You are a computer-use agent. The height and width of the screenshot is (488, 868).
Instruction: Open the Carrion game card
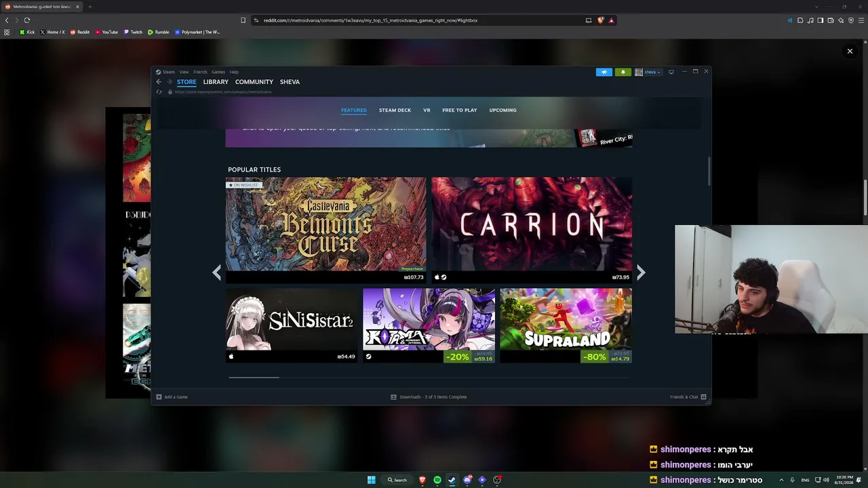click(x=532, y=230)
